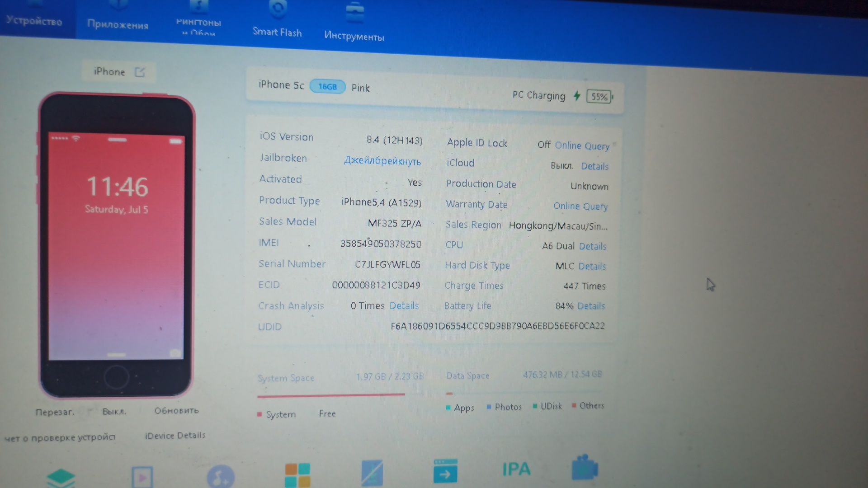
Task: Click the Выкл. power off button
Action: 114,412
